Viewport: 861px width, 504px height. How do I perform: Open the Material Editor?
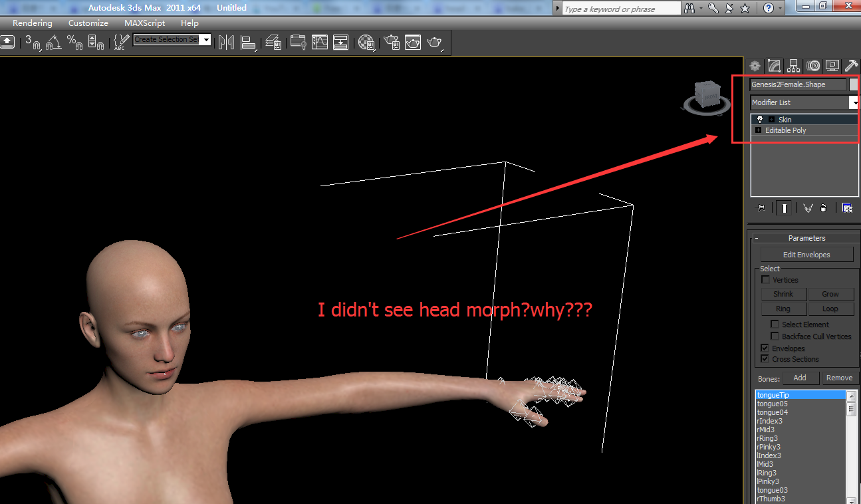tap(366, 43)
